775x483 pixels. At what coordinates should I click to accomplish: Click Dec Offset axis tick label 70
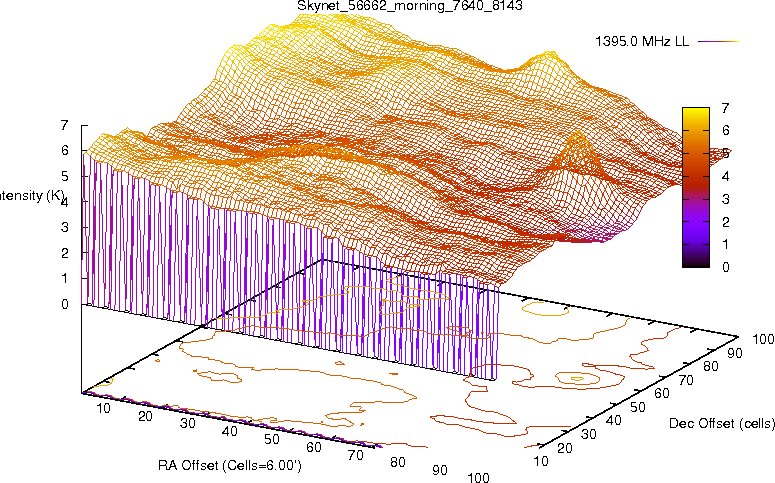pyautogui.click(x=686, y=380)
